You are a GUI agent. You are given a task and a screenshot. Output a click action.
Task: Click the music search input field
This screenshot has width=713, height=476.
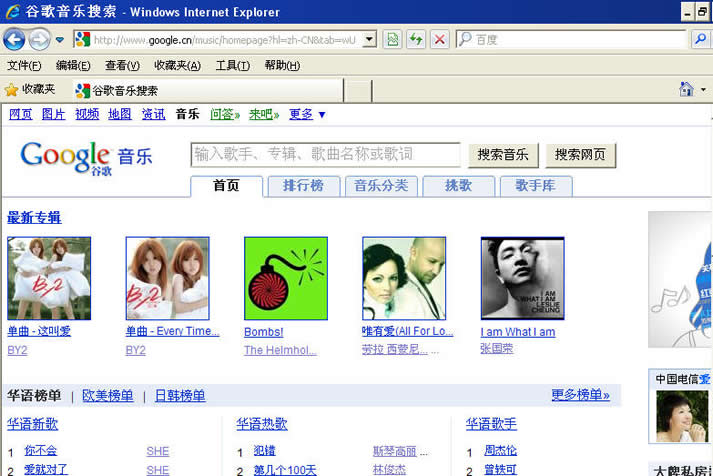pyautogui.click(x=326, y=155)
